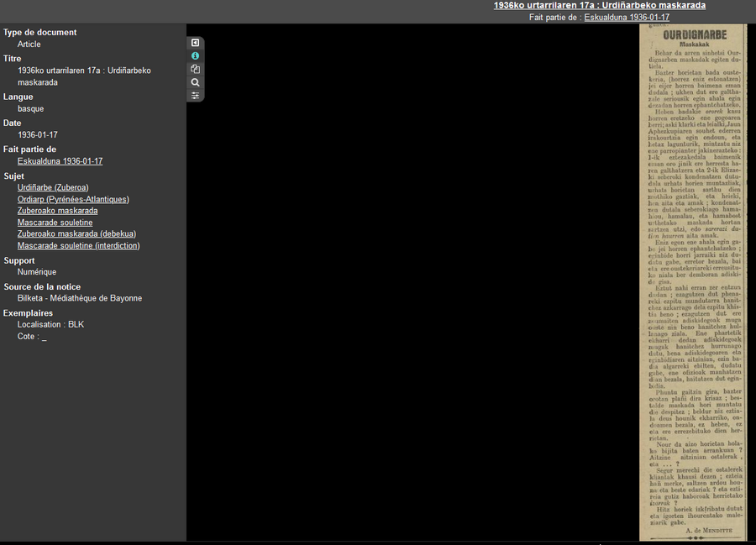This screenshot has height=545, width=756.
Task: Open the Zuberoako maskarada subject
Action: pos(57,211)
